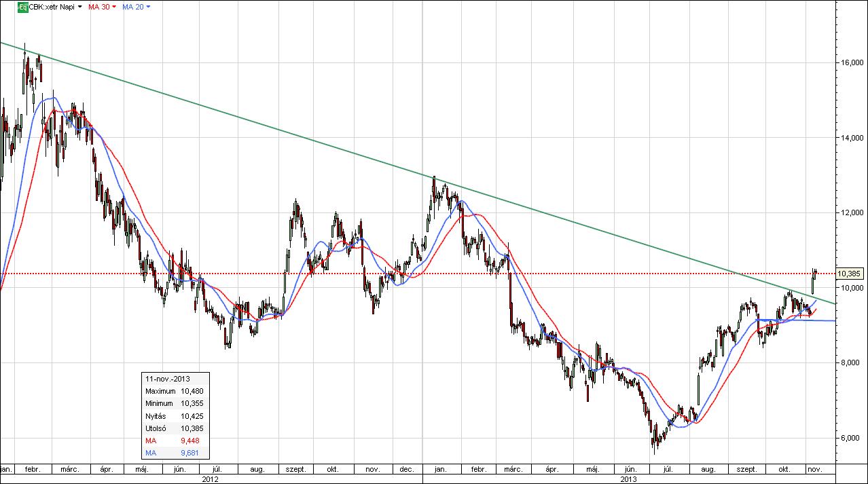Screen dimensions: 868x484
Task: Click the dec. month label on axis
Action: point(407,469)
